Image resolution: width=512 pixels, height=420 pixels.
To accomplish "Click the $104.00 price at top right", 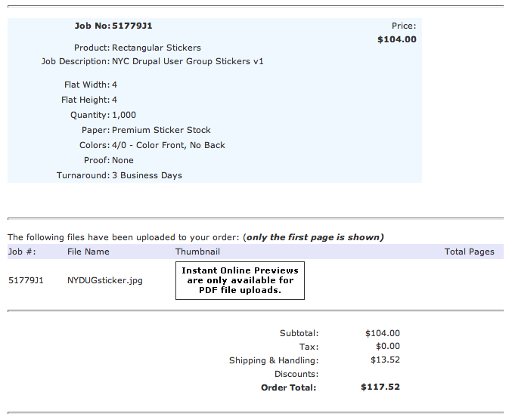I will point(396,39).
